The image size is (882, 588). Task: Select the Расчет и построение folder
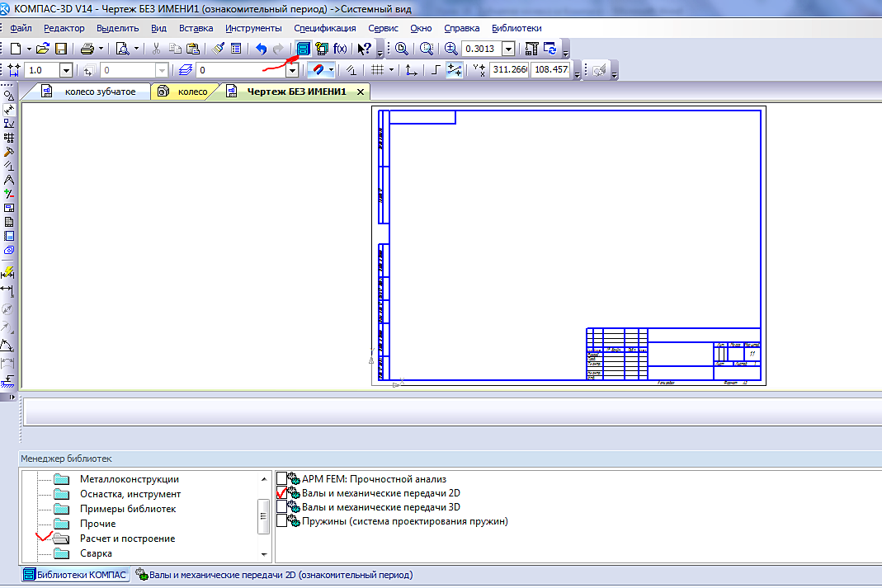point(127,539)
